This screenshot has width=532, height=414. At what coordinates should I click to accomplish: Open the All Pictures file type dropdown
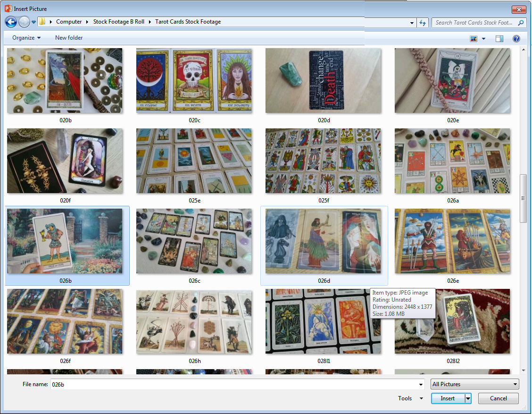tap(474, 384)
